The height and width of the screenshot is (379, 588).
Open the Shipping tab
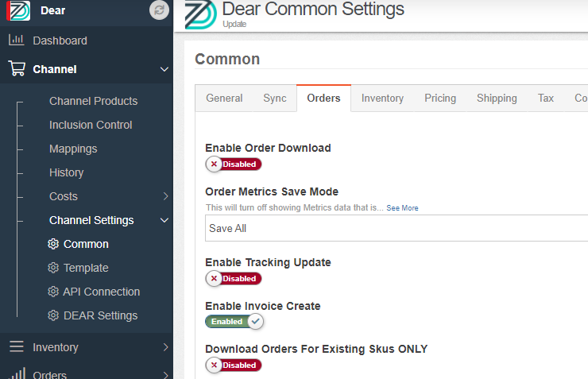497,99
